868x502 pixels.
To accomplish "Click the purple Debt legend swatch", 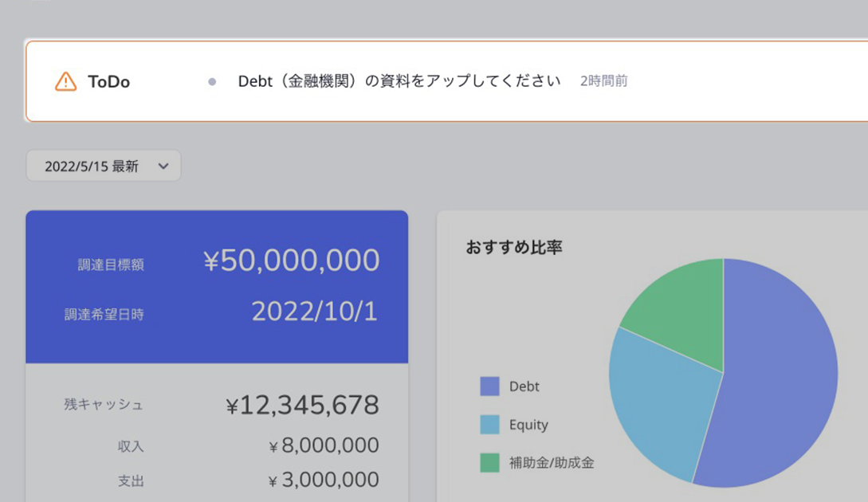I will point(489,386).
